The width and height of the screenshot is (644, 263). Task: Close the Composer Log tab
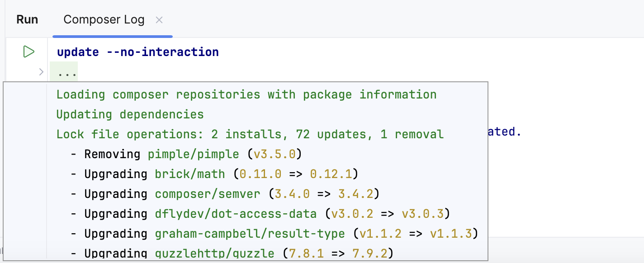click(159, 20)
